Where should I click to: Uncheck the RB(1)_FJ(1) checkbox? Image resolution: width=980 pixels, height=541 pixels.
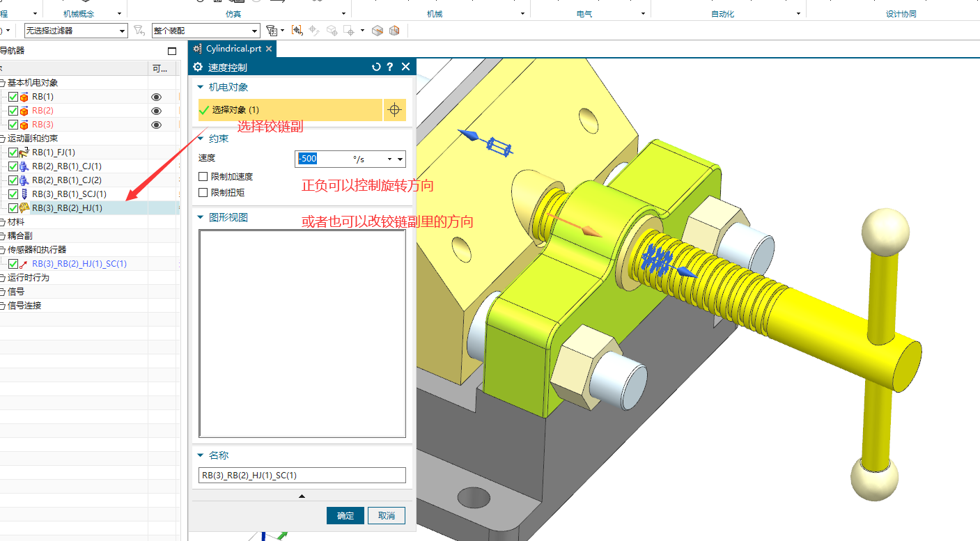[13, 152]
